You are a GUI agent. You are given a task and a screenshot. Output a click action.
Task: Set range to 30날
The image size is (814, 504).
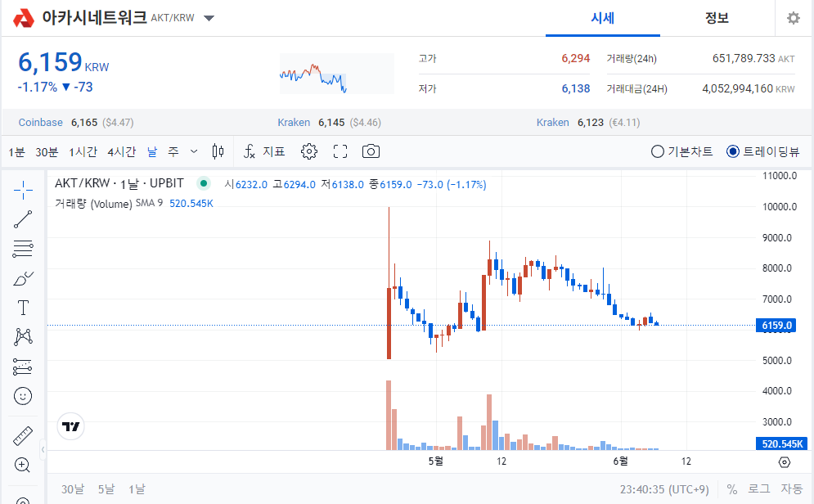73,489
